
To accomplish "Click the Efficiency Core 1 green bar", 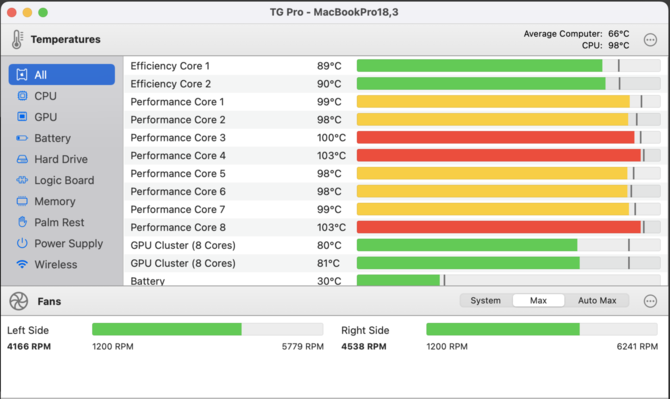I will point(479,66).
